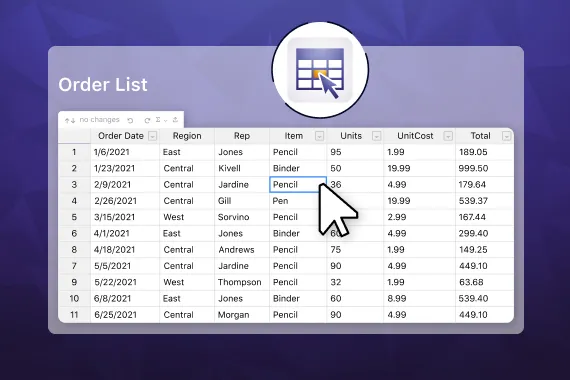Click Binder in the Kivell row
The height and width of the screenshot is (380, 570).
click(x=298, y=168)
